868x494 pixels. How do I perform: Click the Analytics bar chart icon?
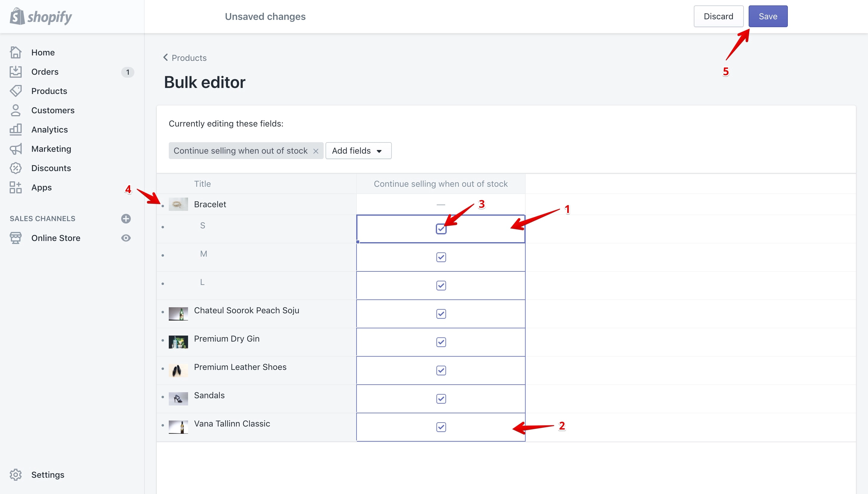tap(16, 130)
